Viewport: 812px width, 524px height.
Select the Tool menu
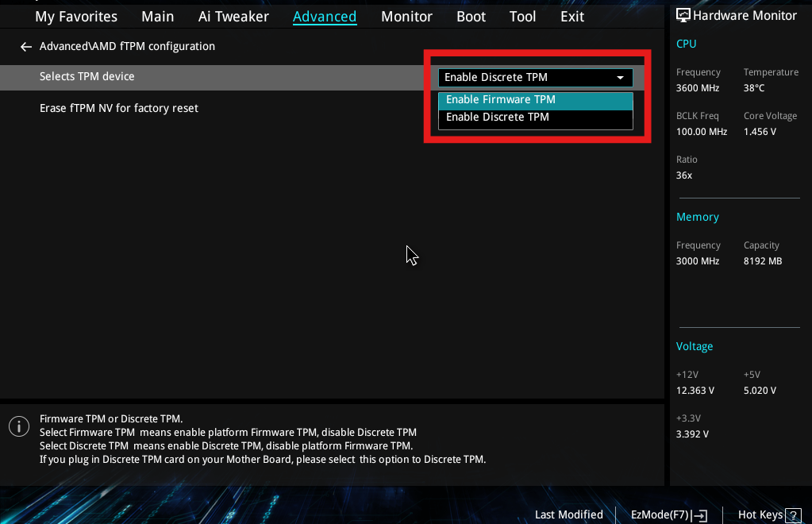coord(522,16)
